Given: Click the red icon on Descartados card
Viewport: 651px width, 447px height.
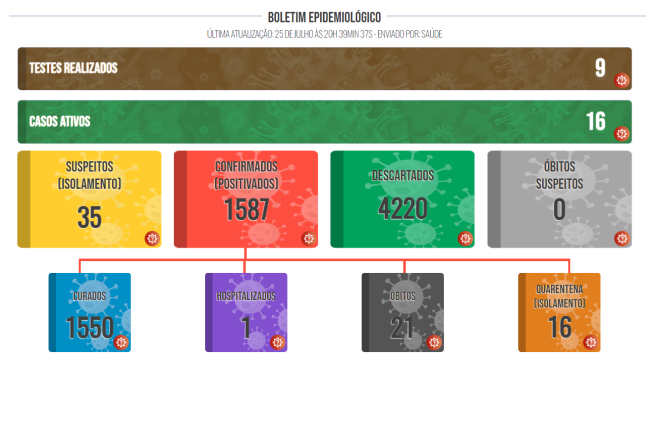Looking at the screenshot, I should pyautogui.click(x=465, y=238).
